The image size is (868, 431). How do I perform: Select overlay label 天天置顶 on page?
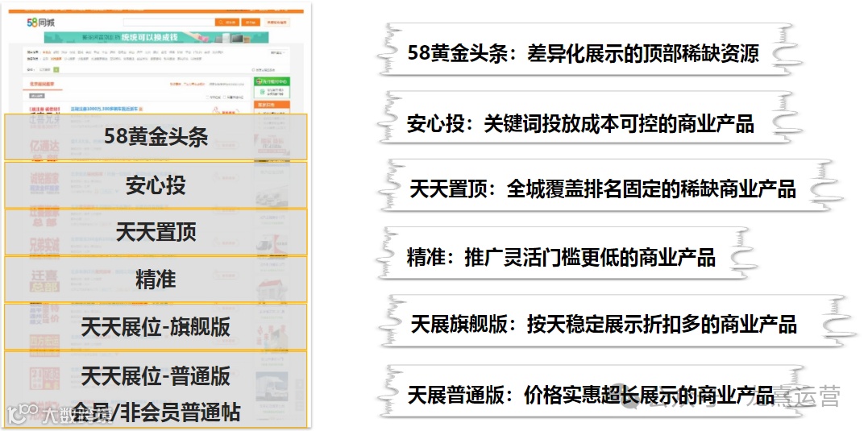click(x=156, y=232)
